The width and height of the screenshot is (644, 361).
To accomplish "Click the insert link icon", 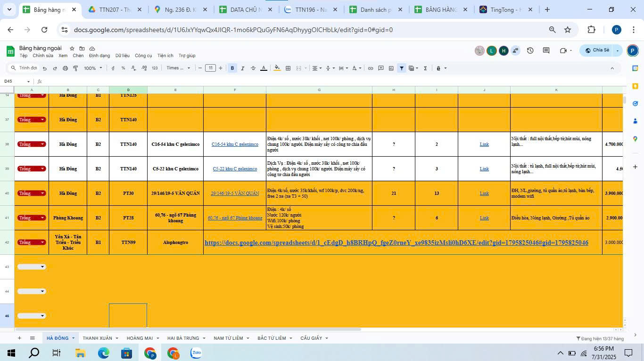I will pos(371,68).
